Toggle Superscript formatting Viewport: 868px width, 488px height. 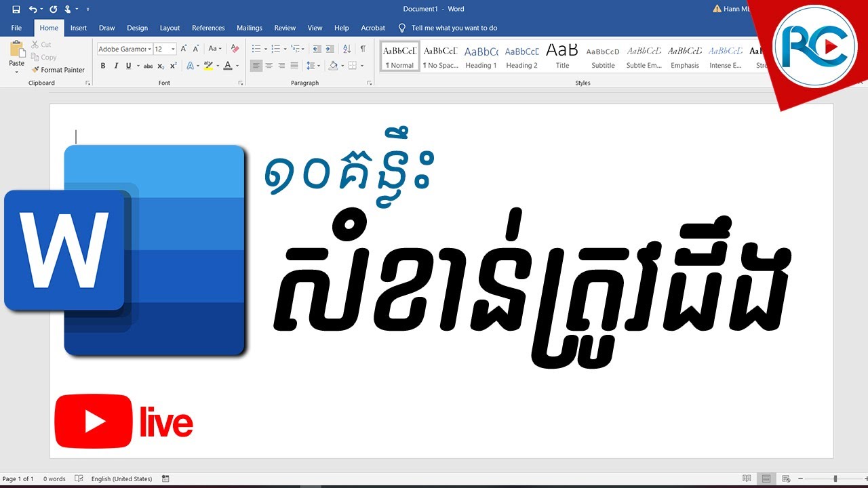tap(174, 66)
